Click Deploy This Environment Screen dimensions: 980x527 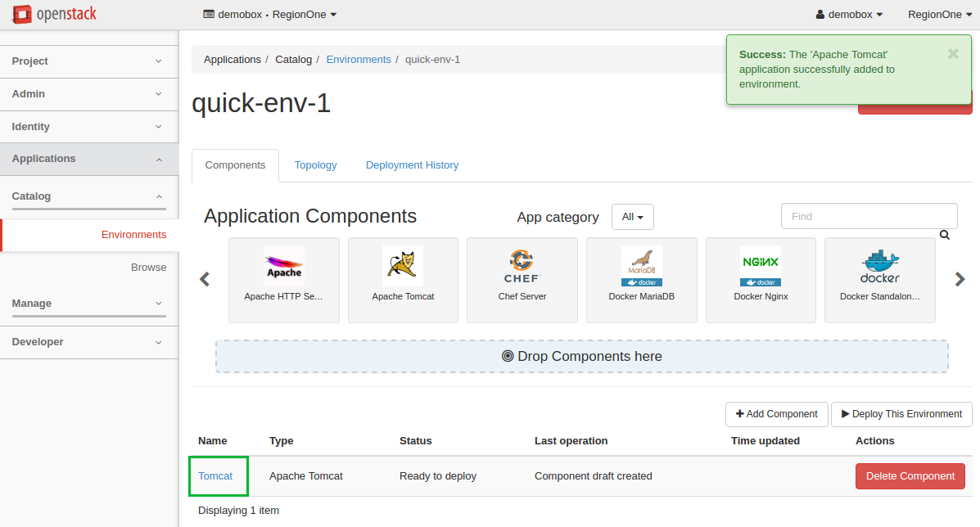(x=901, y=414)
